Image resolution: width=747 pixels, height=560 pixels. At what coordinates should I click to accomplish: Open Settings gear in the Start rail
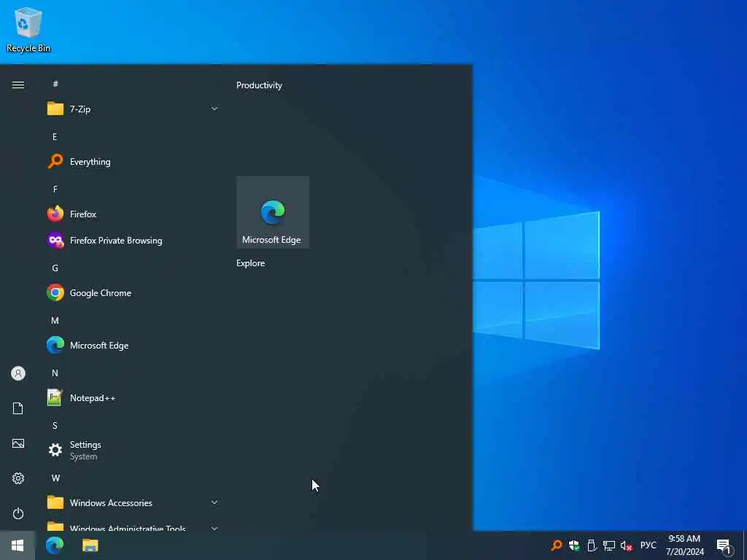[x=18, y=478]
